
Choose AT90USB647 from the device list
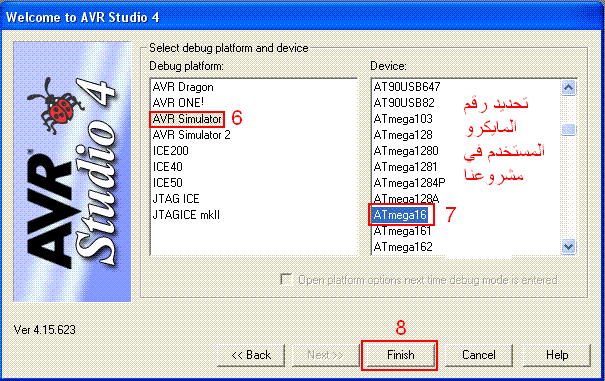tap(407, 87)
